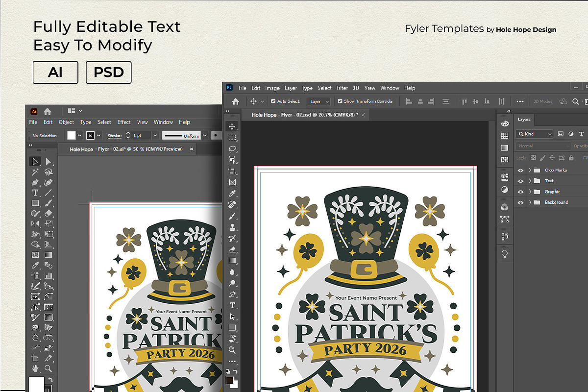
Task: Select the Gradient tool in Photoshop toolbar
Action: tap(232, 261)
